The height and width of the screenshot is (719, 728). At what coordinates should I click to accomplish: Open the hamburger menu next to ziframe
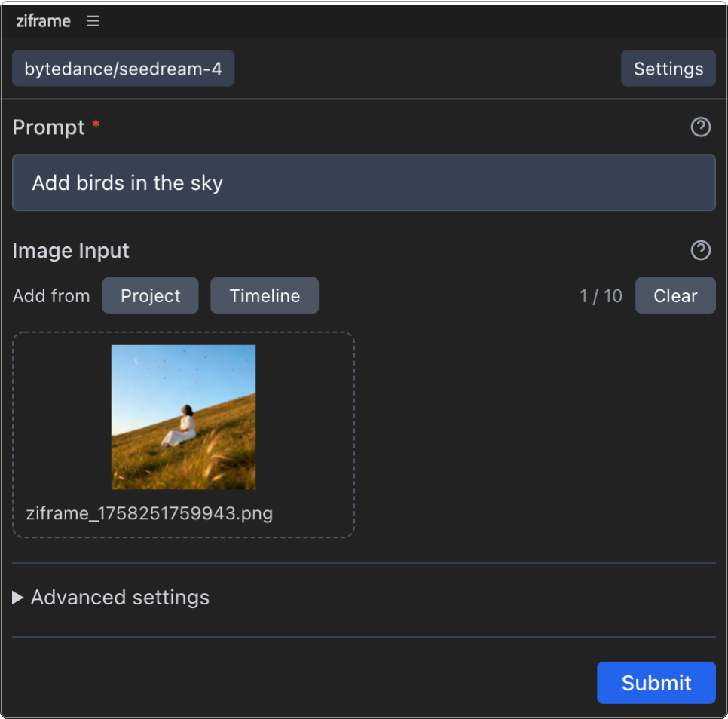click(x=93, y=21)
